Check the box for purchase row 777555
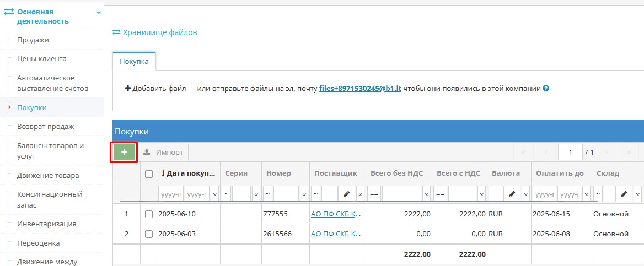644x266 pixels. coord(148,214)
